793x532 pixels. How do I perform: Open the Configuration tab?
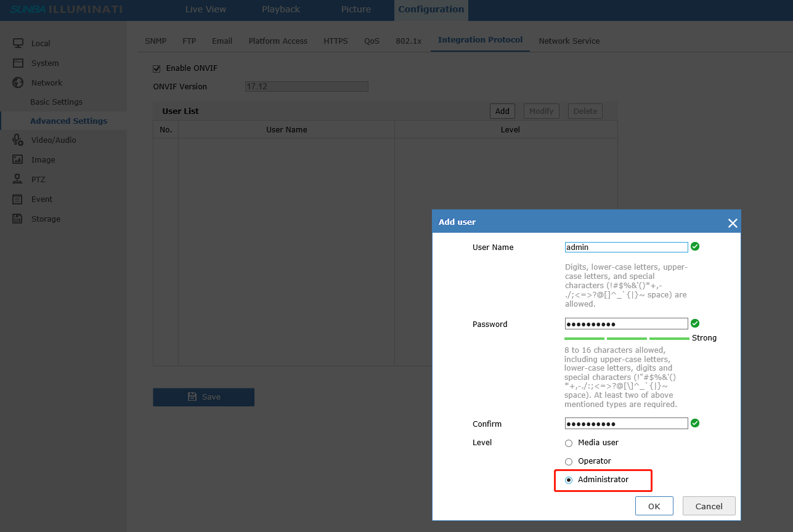tap(431, 9)
